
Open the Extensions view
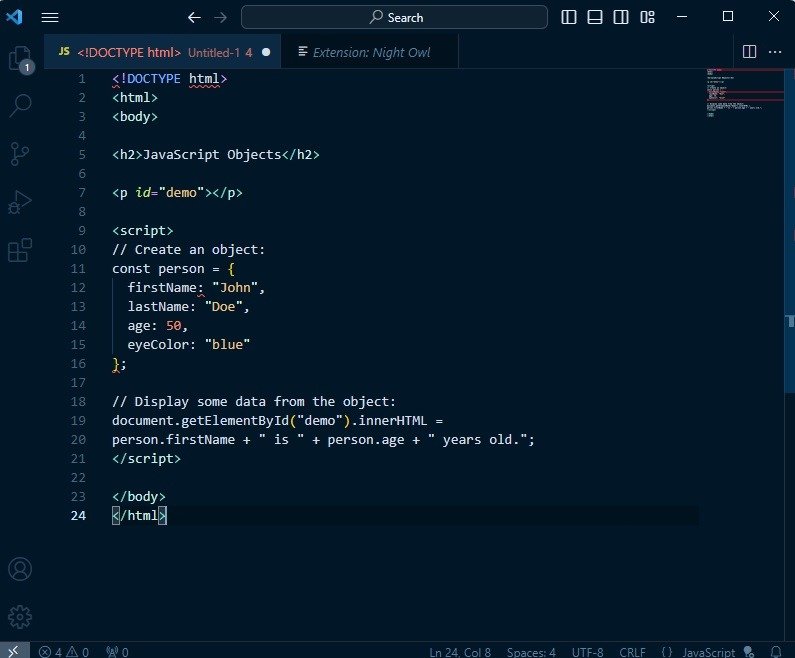[20, 250]
